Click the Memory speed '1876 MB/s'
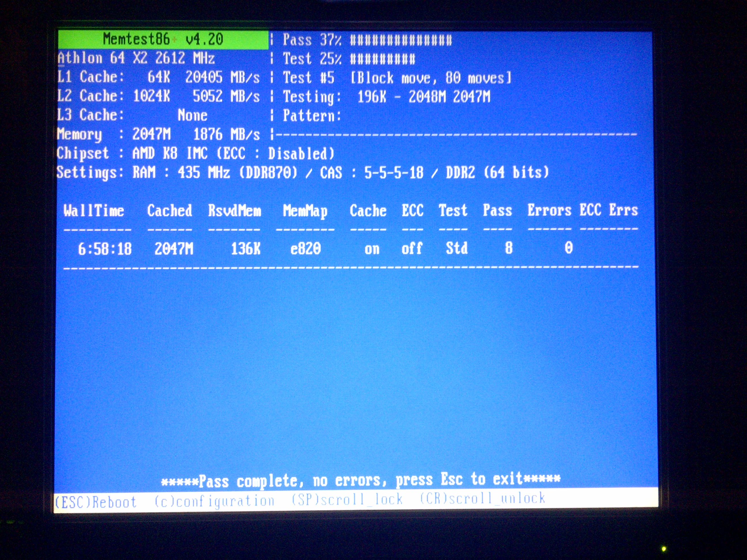747x560 pixels. tap(226, 134)
